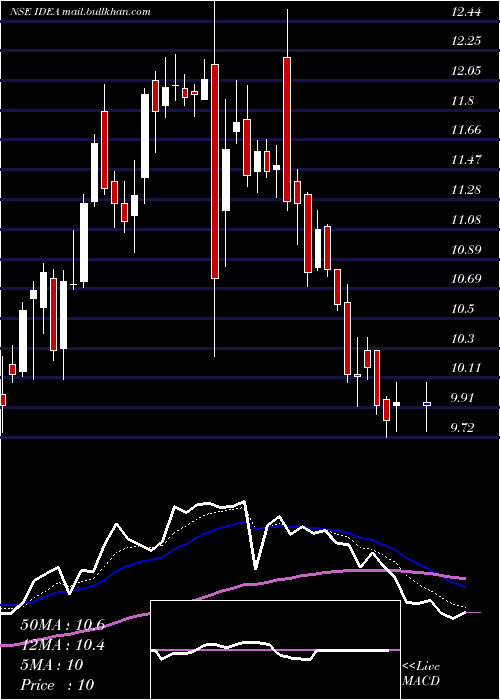Click the 9.91 price axis label
Image resolution: width=500 pixels, height=700 pixels.
point(462,398)
